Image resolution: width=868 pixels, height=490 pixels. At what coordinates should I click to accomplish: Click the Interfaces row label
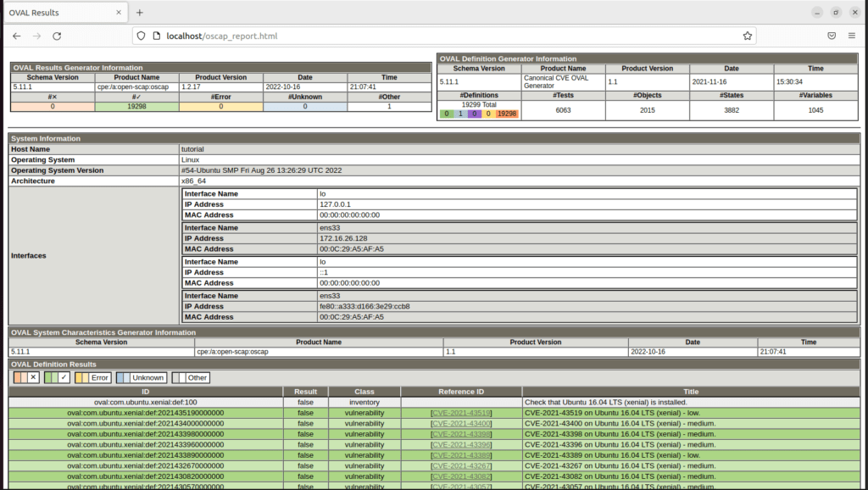29,256
